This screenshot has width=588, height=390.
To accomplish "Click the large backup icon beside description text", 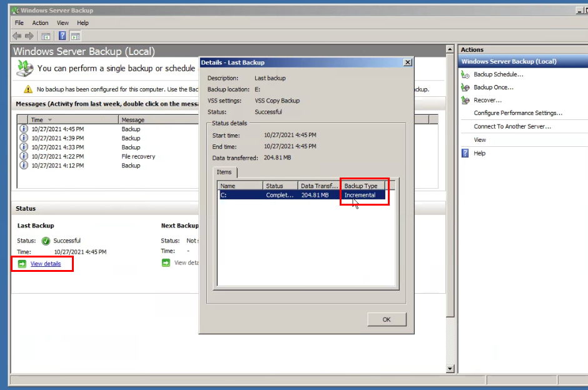I will (x=25, y=68).
